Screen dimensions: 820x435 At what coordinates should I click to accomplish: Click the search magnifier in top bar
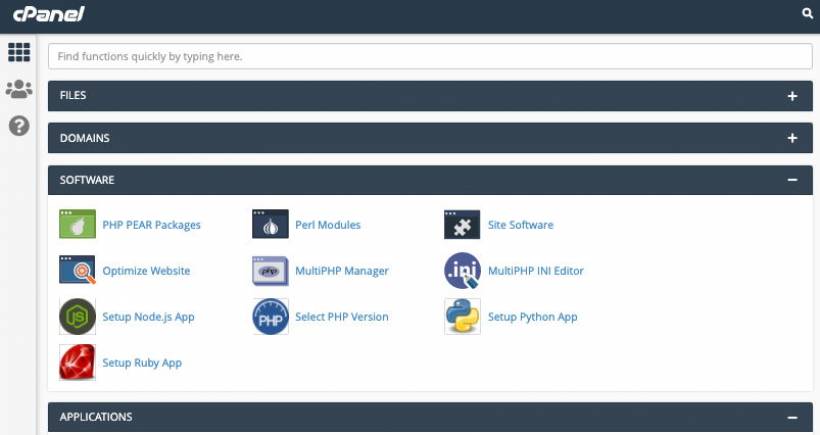click(x=808, y=14)
